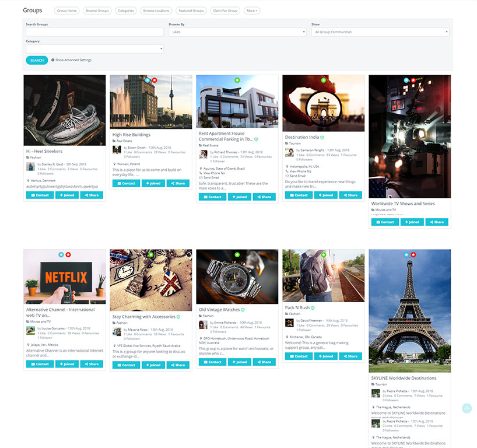
Task: Click the red badge on High Rise Buildings
Action: (155, 80)
